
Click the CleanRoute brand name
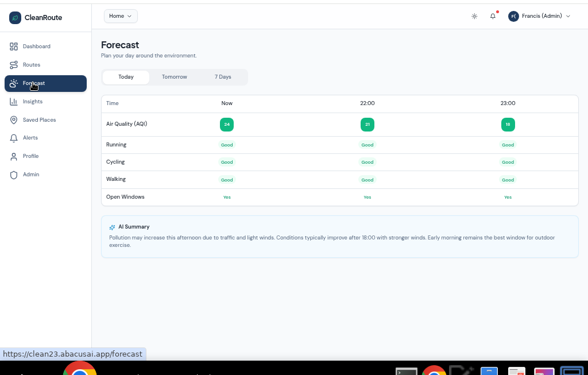[x=44, y=18]
